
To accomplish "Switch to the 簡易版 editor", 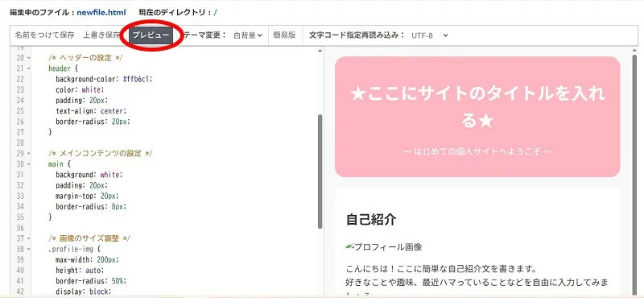I will (x=285, y=35).
